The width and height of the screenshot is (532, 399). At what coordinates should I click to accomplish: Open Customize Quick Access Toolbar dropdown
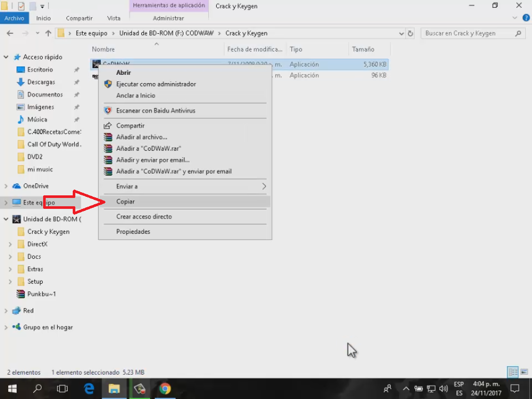coord(42,6)
